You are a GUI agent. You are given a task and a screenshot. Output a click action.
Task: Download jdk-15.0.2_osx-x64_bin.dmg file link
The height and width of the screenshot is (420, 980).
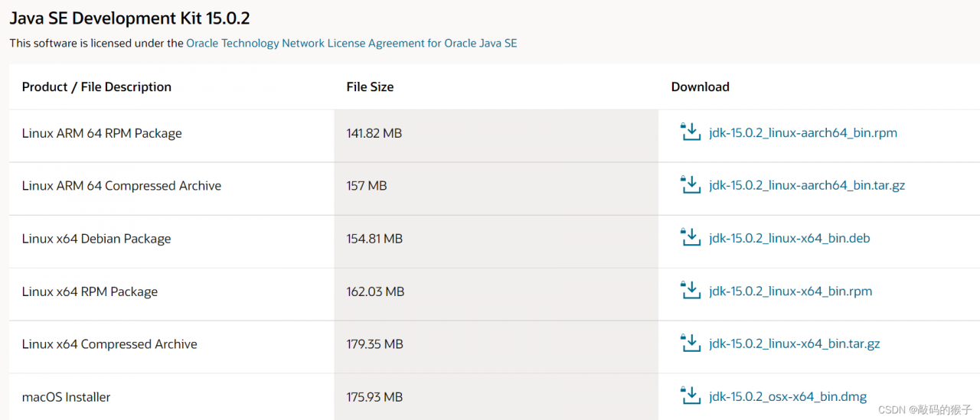(788, 397)
